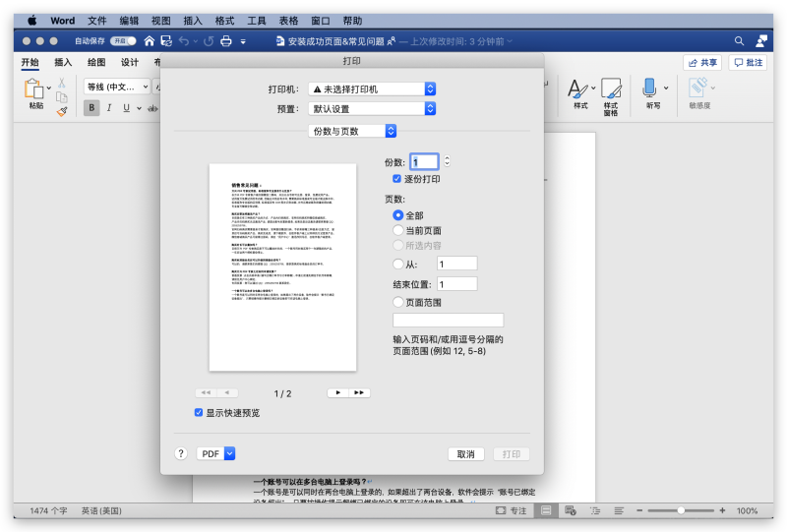Select the All pages (全部) radio button
Screen dimensions: 787x532
click(398, 215)
